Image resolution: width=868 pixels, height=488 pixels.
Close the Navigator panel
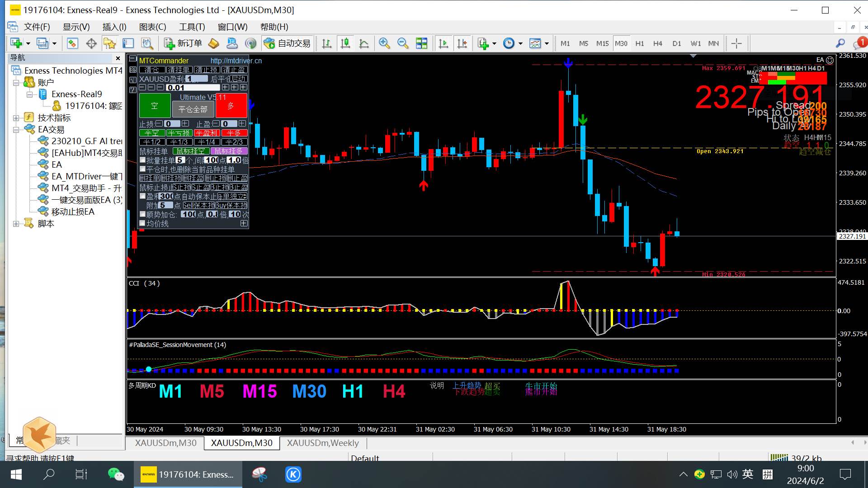[x=118, y=58]
